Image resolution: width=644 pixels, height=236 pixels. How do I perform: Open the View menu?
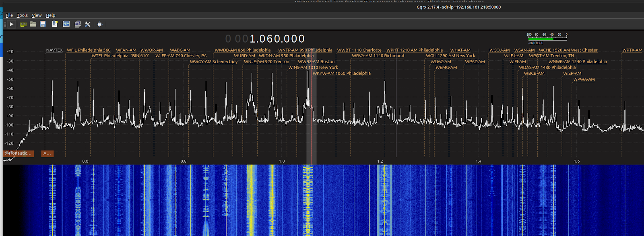[x=37, y=15]
